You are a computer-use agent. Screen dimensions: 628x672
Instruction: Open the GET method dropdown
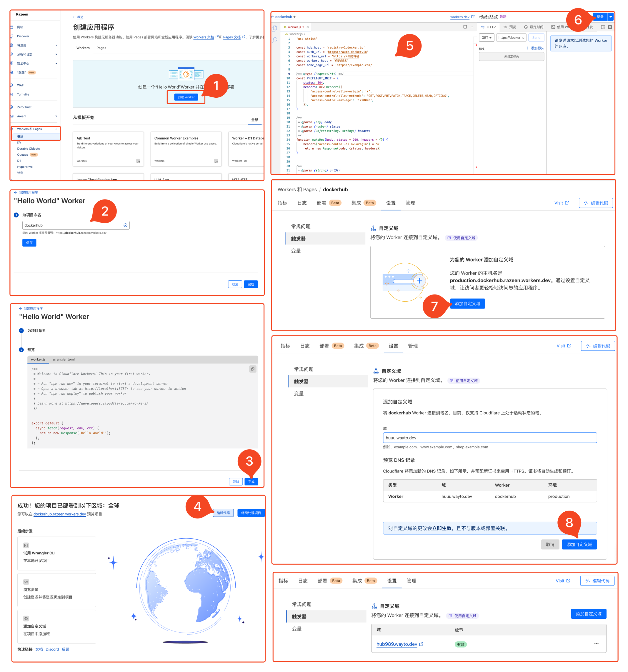[x=486, y=38]
